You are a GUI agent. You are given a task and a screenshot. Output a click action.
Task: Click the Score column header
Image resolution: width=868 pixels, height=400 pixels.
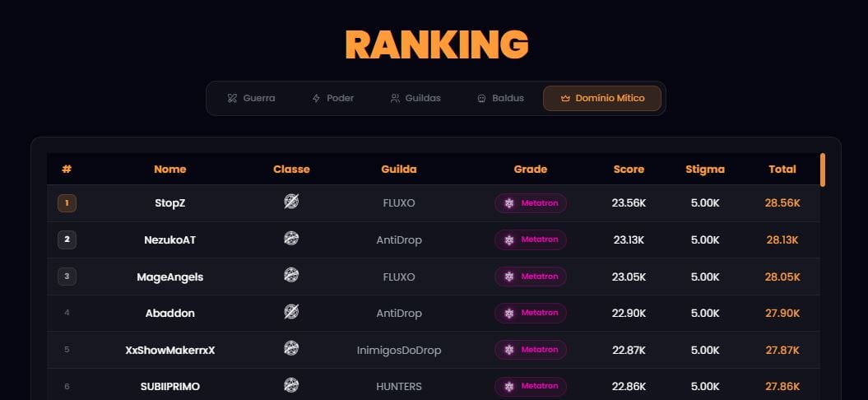pyautogui.click(x=629, y=170)
